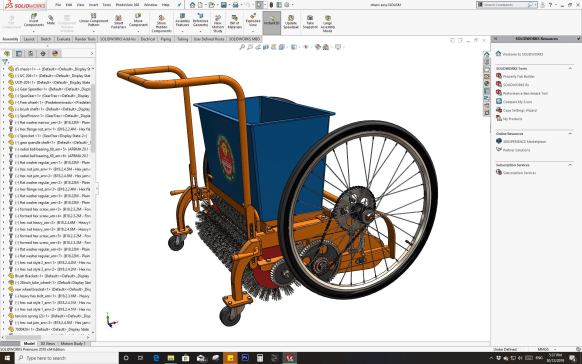582x364 pixels.
Task: Click the Bill of Materials tool
Action: click(x=235, y=22)
